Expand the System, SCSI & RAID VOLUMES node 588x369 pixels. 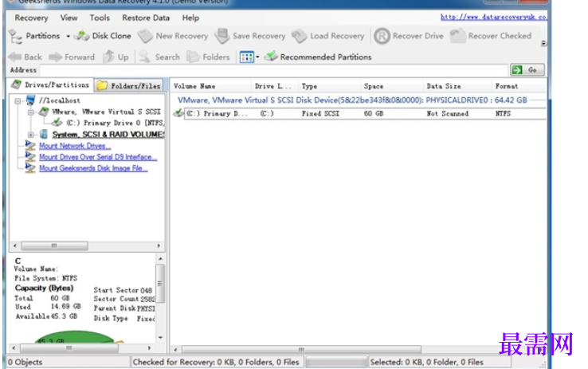point(31,134)
